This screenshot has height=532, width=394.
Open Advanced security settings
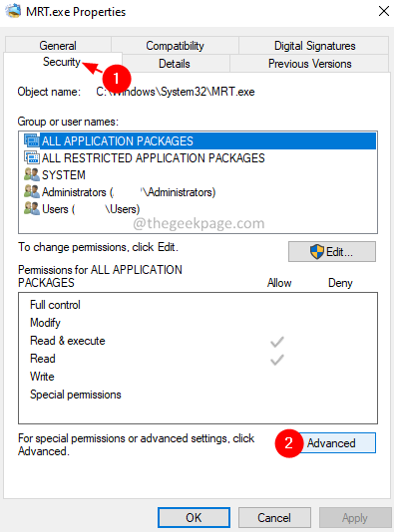point(331,442)
